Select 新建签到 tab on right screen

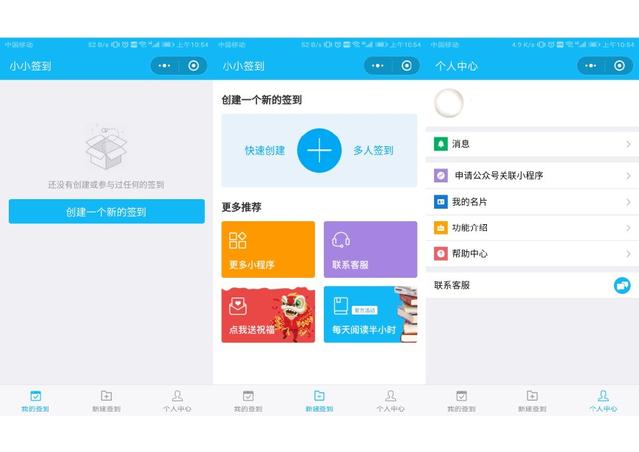coord(532,401)
